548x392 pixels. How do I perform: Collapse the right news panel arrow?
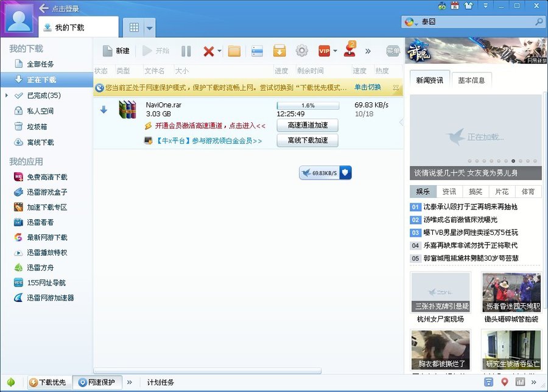point(401,122)
